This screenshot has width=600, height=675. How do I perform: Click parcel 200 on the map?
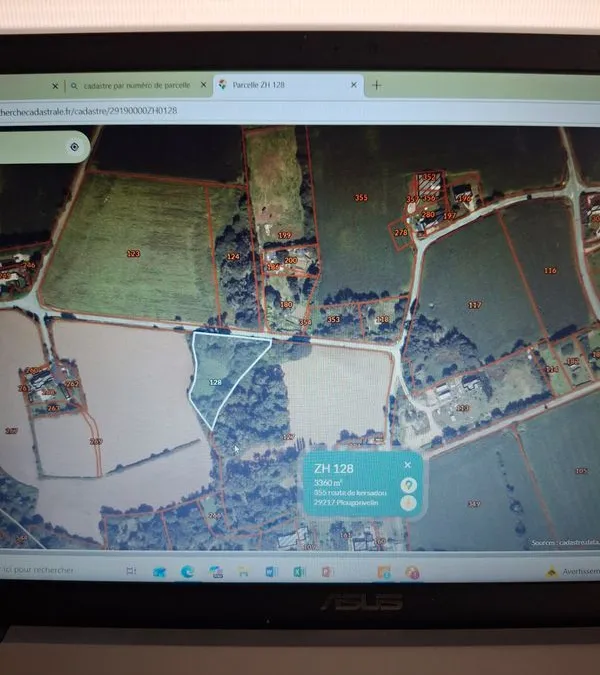(x=291, y=260)
